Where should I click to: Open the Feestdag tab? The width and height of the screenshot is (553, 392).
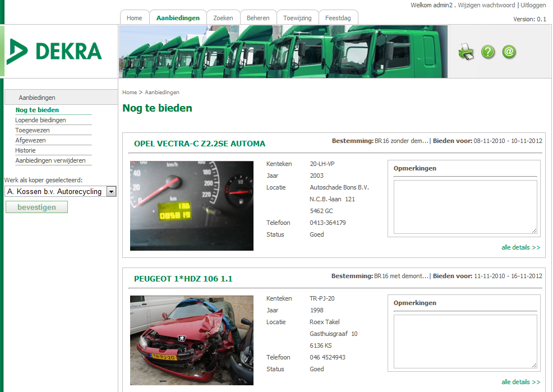click(338, 17)
